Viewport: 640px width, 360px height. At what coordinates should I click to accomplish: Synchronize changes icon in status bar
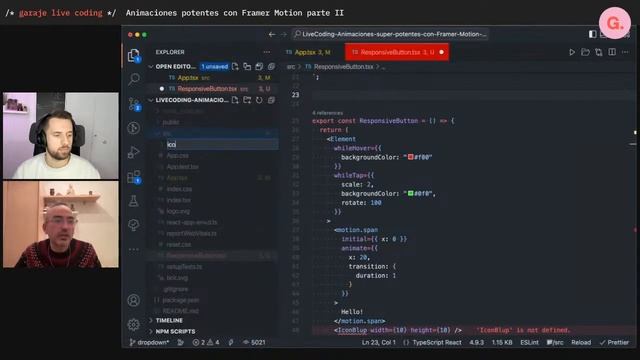point(180,342)
